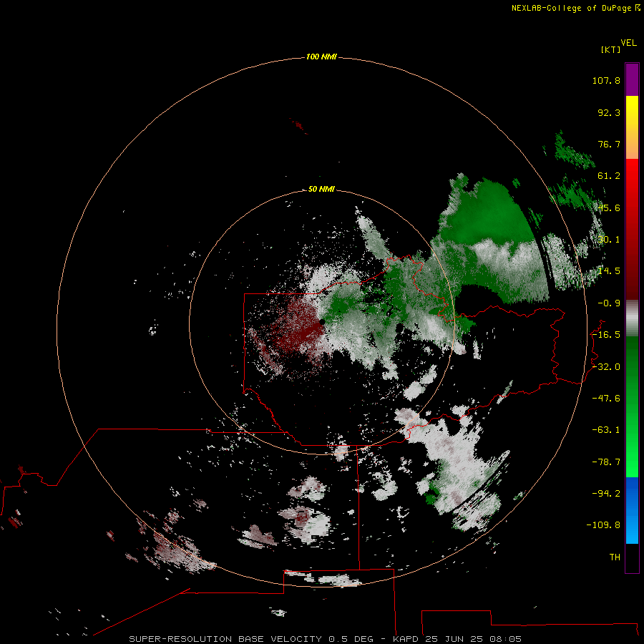Click the -47.6 legend value
Screen dimensions: 644x644
click(x=606, y=399)
